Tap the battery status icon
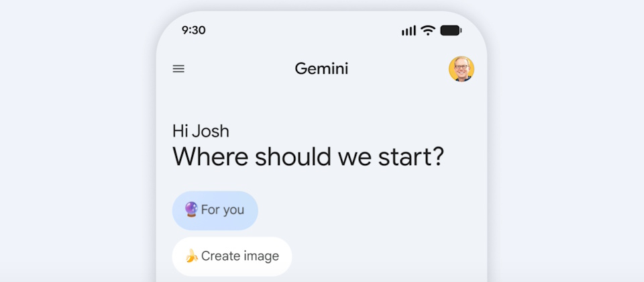 click(451, 30)
